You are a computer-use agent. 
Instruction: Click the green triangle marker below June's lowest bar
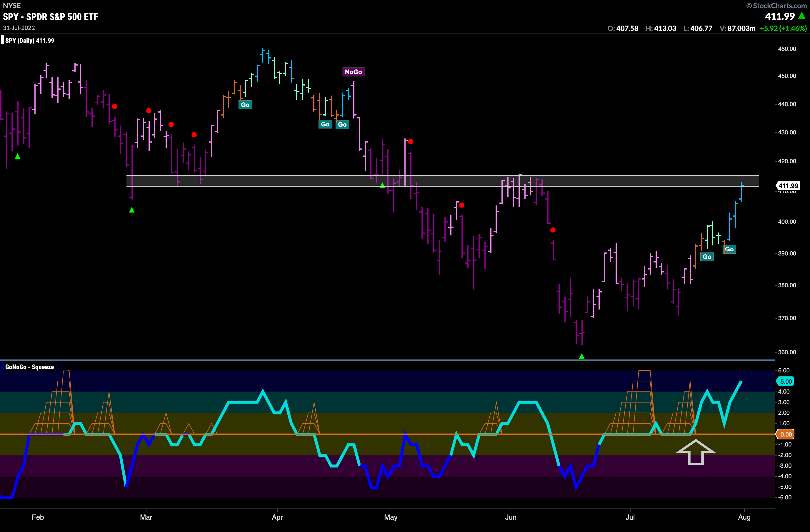click(x=582, y=356)
